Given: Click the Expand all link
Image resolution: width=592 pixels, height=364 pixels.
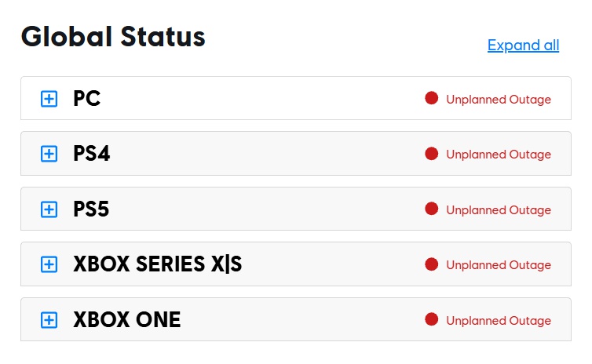Looking at the screenshot, I should [523, 45].
